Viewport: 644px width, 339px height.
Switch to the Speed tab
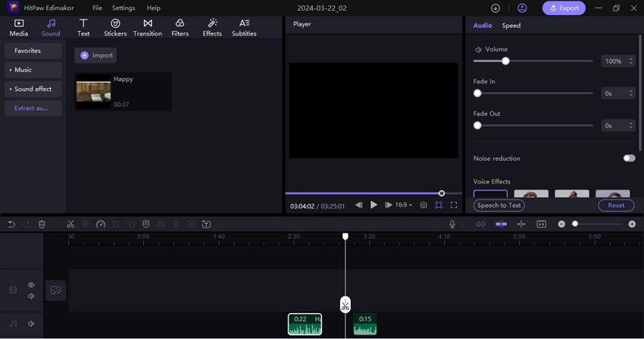click(511, 26)
